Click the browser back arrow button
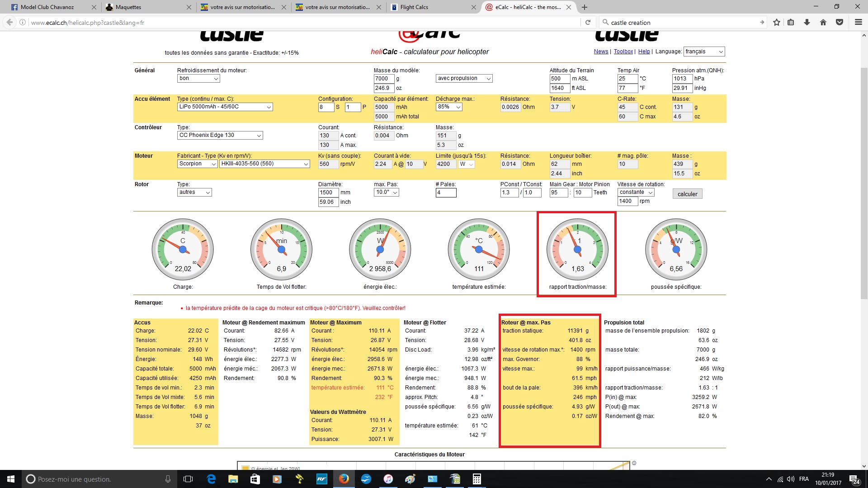Screen dimensions: 868x488 pos(9,22)
